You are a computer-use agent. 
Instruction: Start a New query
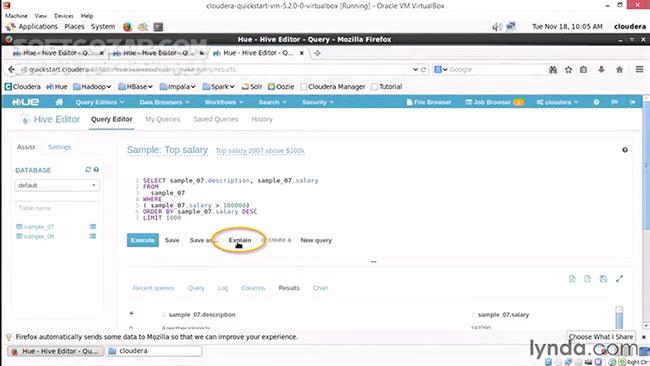(x=316, y=240)
